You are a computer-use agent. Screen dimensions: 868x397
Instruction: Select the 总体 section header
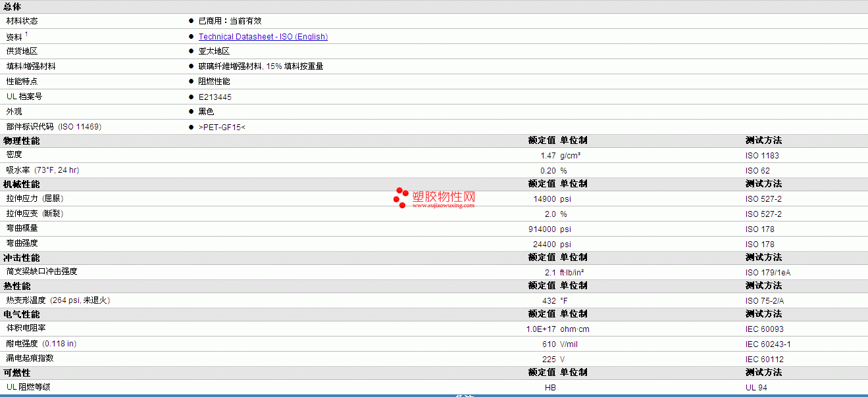pos(12,7)
